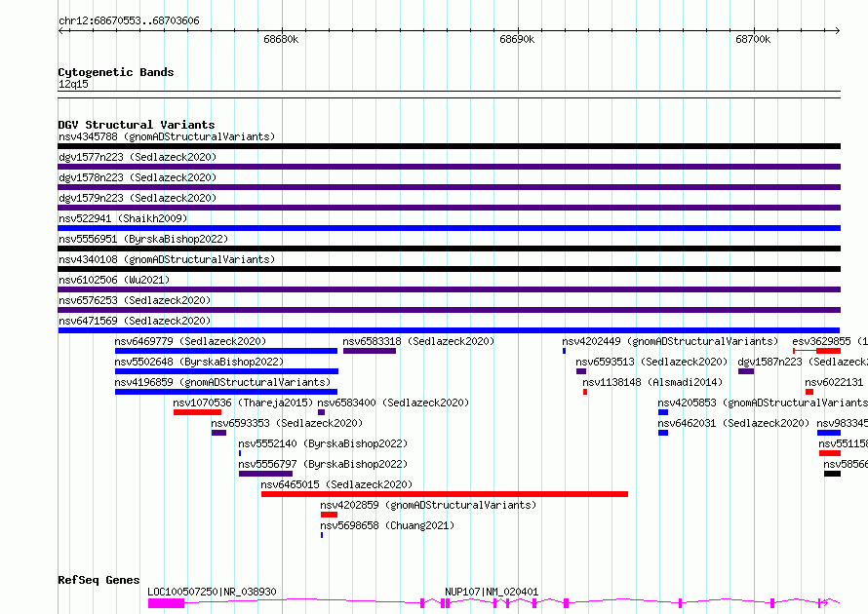Click the purple nsv5556797 variant bar

265,474
